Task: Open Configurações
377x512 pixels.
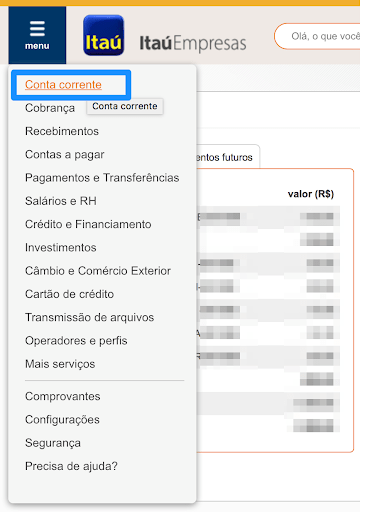Action: point(62,420)
